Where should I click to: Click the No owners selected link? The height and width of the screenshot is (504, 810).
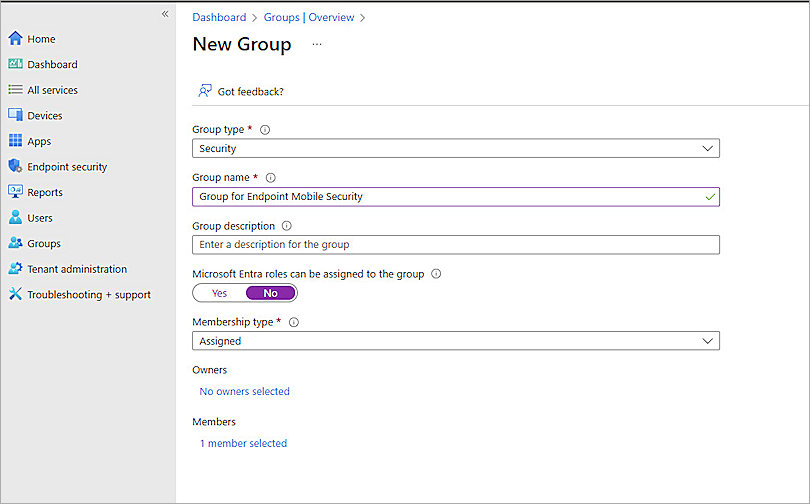coord(244,391)
